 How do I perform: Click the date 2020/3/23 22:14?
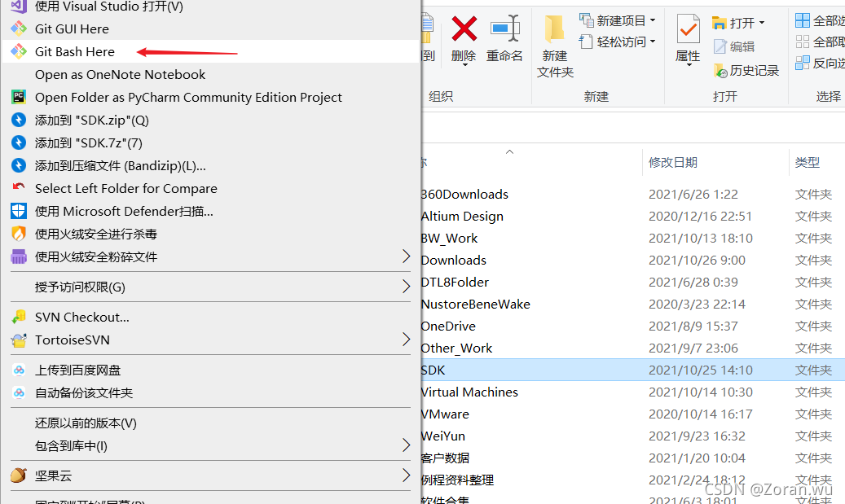697,305
